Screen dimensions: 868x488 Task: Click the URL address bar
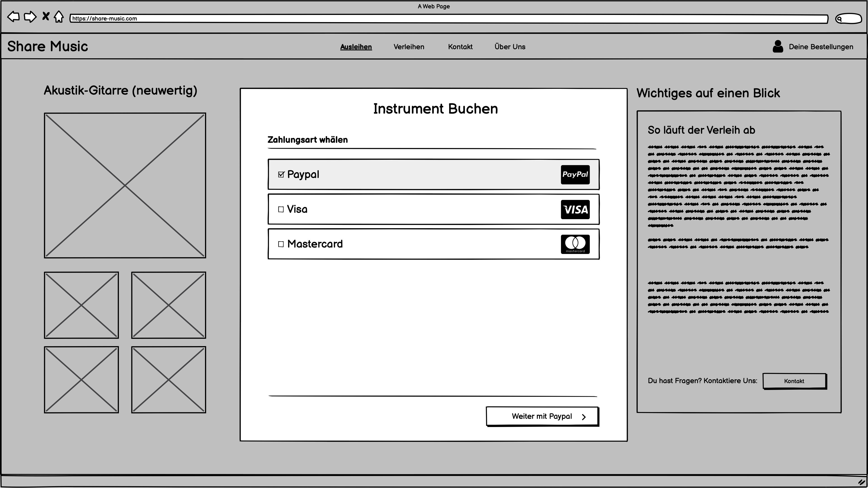[x=448, y=19]
